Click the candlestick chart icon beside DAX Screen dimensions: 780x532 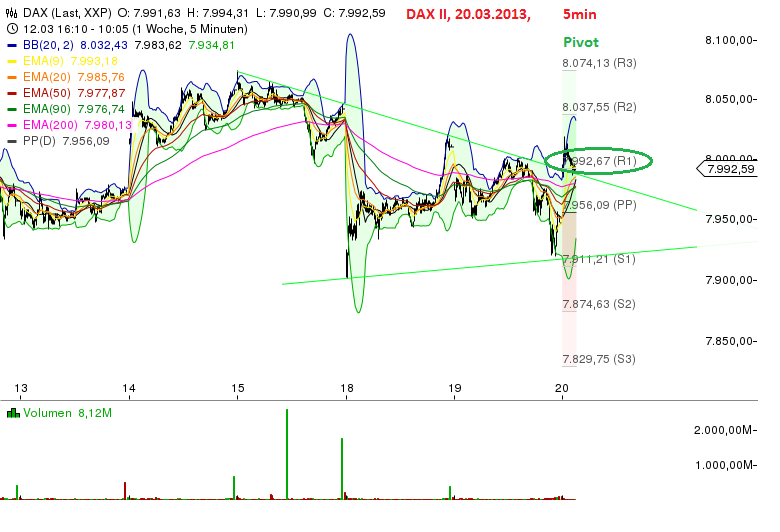(13, 13)
